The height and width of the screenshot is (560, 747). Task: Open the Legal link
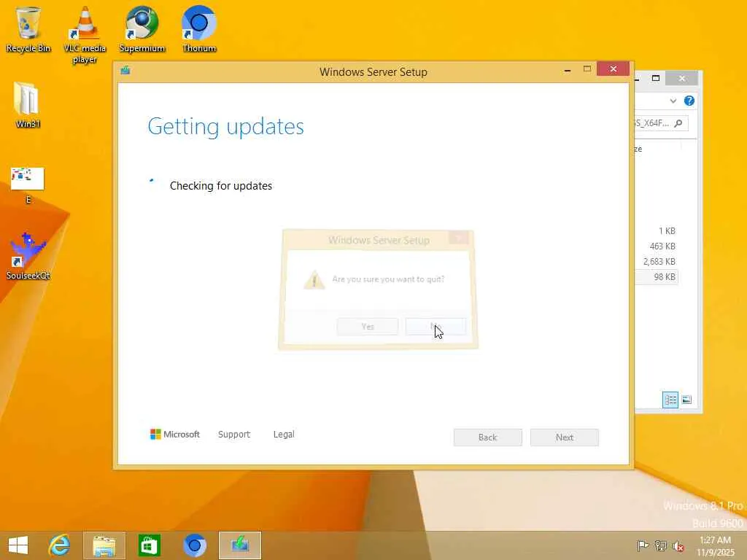point(284,435)
